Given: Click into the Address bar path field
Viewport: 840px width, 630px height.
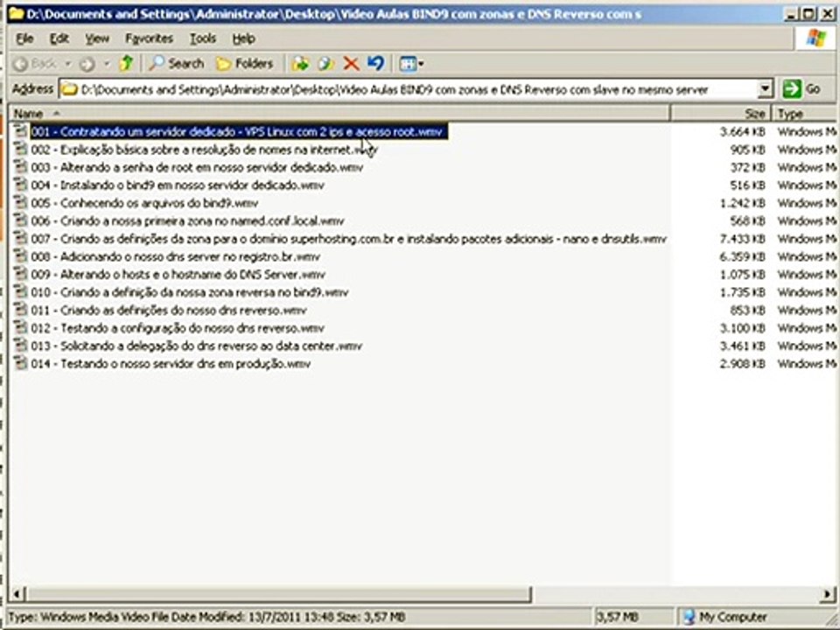Looking at the screenshot, I should click(x=407, y=89).
